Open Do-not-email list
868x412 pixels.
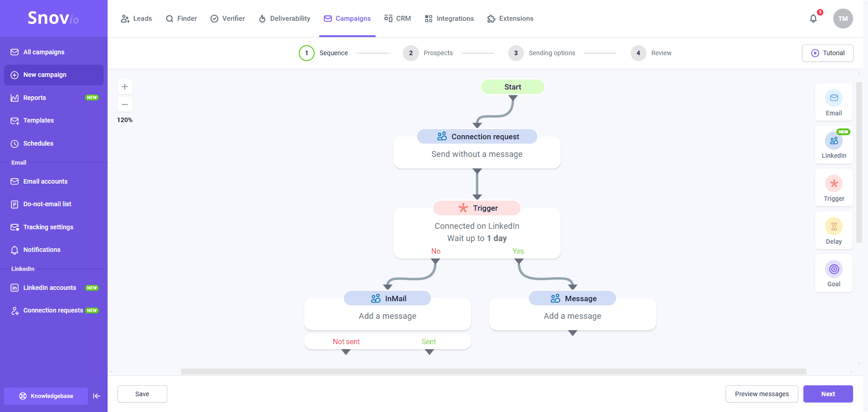pos(54,204)
